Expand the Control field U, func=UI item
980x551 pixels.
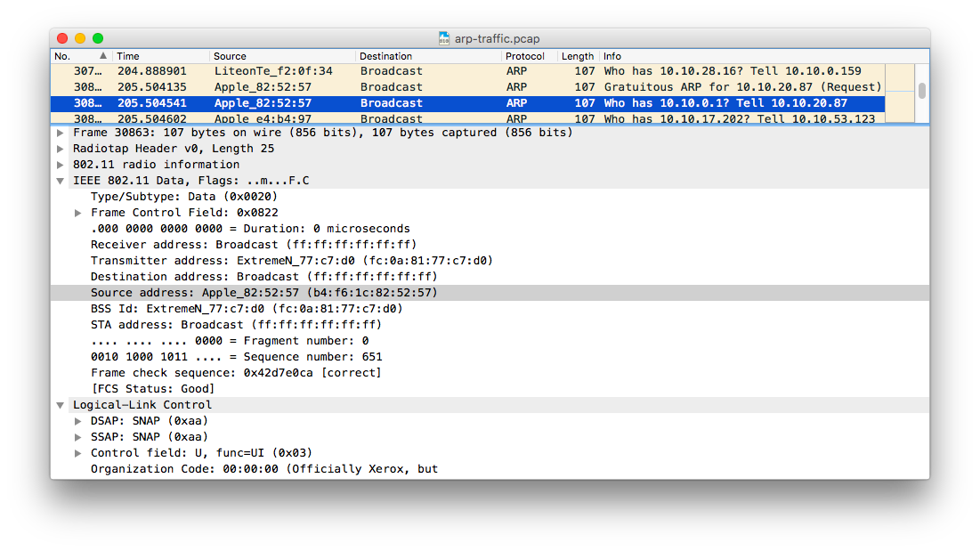78,453
